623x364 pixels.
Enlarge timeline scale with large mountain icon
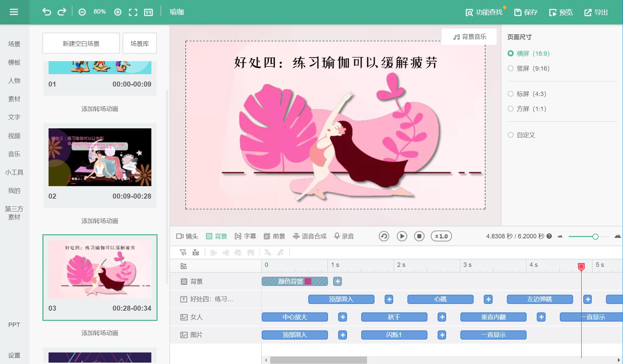[x=618, y=236]
